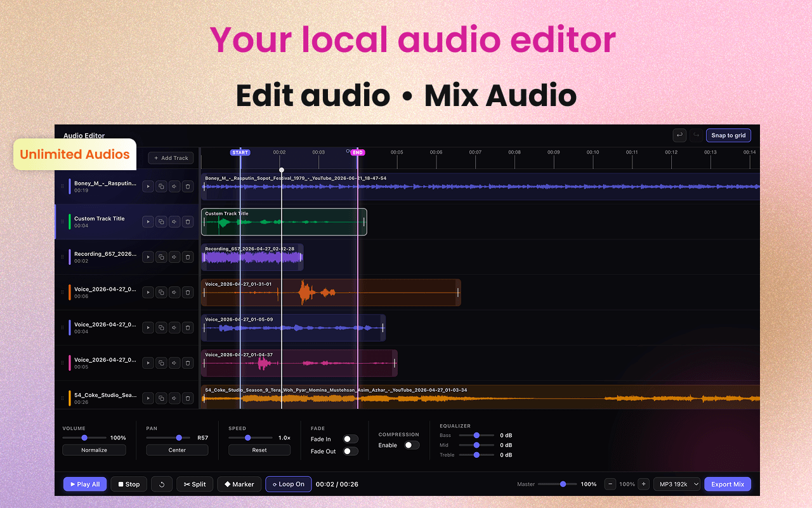Delete the Recording_657 track

click(x=188, y=257)
